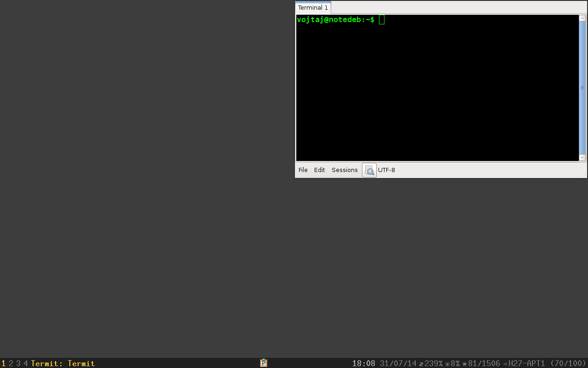Open the clipboard manager tray icon
The height and width of the screenshot is (368, 588).
click(x=264, y=363)
